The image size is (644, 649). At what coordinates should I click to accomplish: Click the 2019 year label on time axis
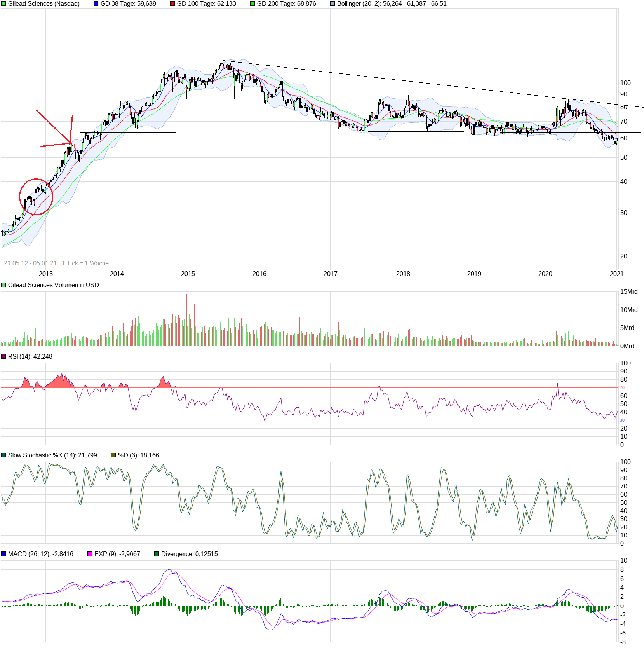click(474, 274)
